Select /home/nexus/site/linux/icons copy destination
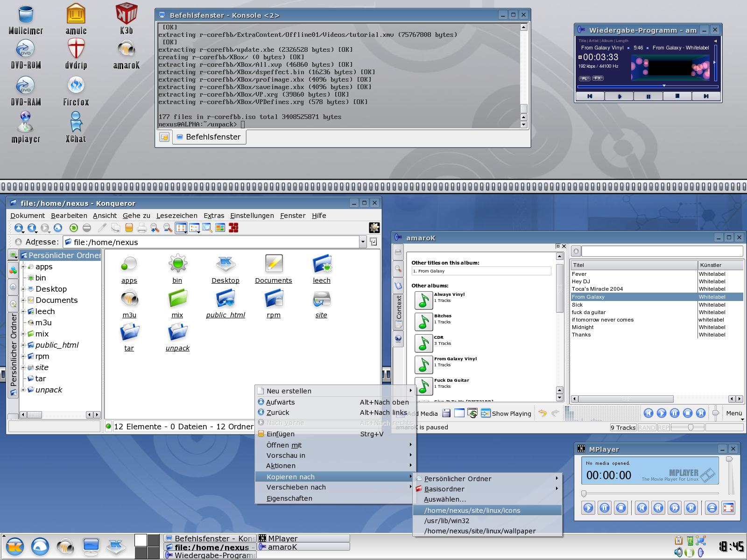Viewport: 747px width, 560px height. coord(487,511)
